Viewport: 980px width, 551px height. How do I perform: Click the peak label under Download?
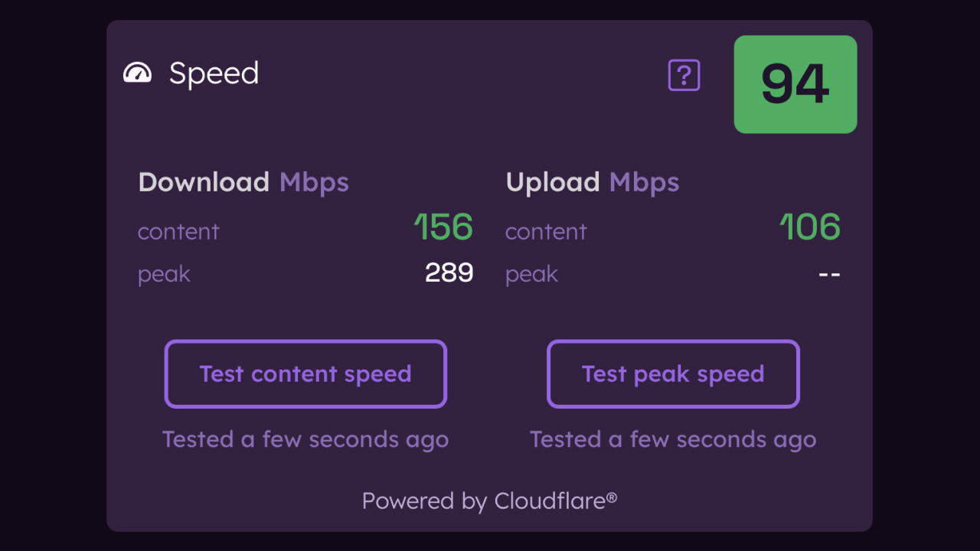pyautogui.click(x=164, y=274)
